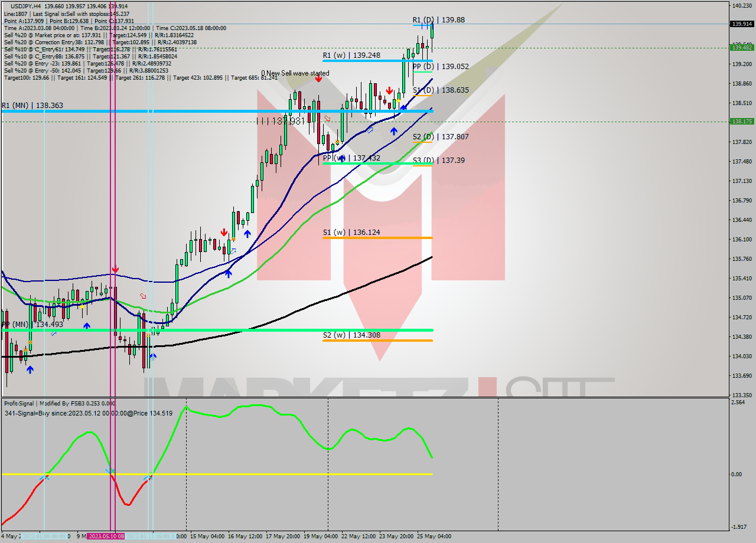The height and width of the screenshot is (543, 756).
Task: Click the 133.350 price axis value
Action: 742,395
